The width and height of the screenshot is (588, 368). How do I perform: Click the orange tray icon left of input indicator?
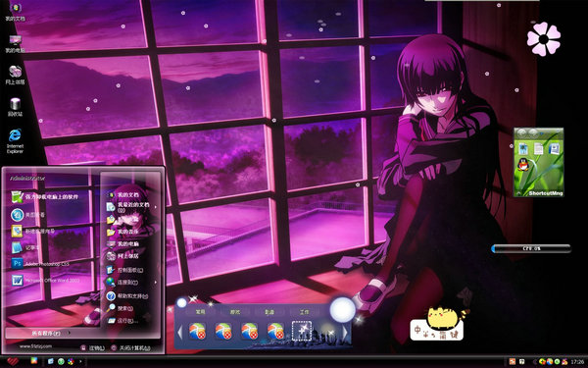click(x=513, y=361)
